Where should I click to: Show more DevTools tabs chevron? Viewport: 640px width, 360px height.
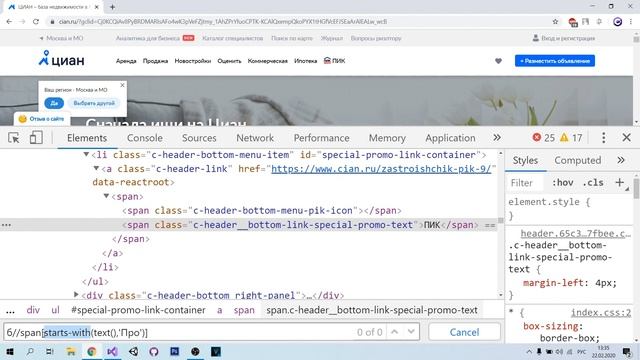coord(497,138)
